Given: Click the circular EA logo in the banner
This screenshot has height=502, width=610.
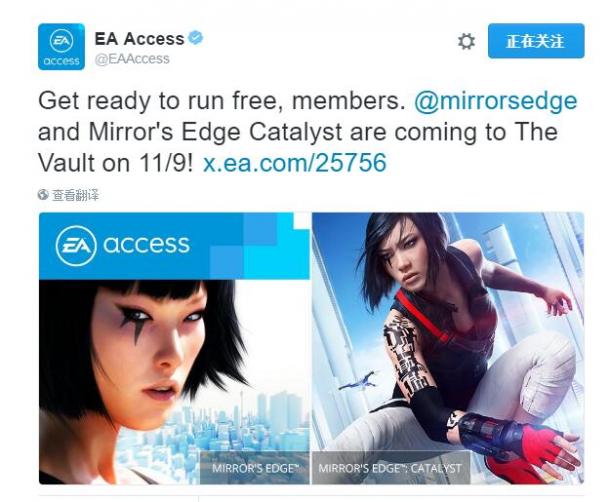Looking at the screenshot, I should tap(76, 246).
